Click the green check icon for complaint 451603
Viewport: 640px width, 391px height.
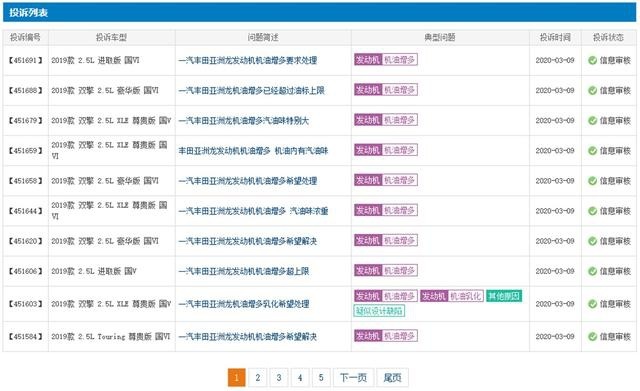click(x=592, y=304)
